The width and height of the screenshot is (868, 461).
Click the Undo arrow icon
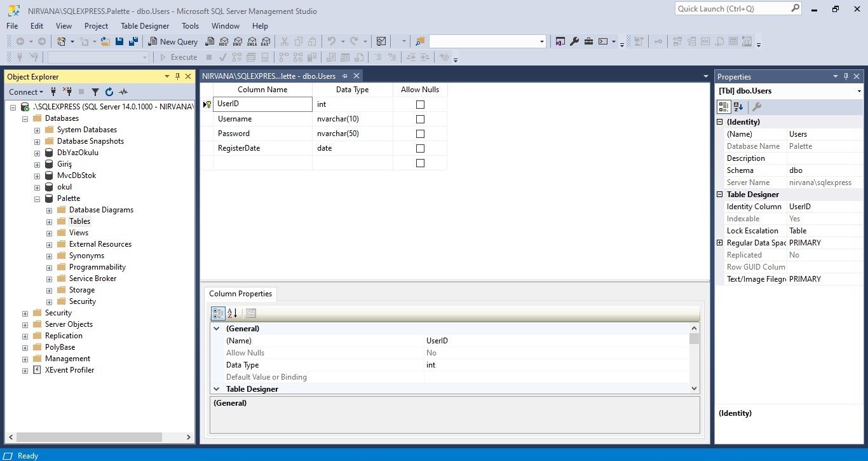331,41
